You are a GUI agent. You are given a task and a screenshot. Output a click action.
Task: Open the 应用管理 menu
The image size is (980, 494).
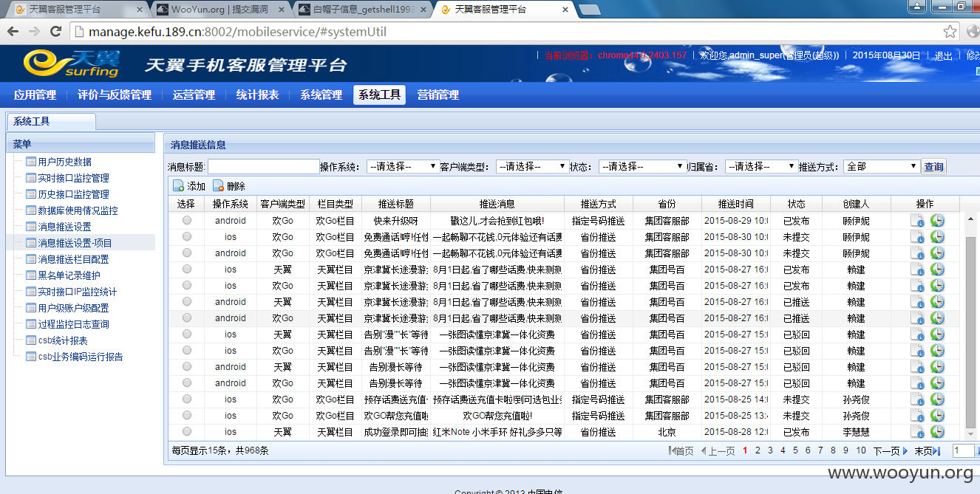35,95
